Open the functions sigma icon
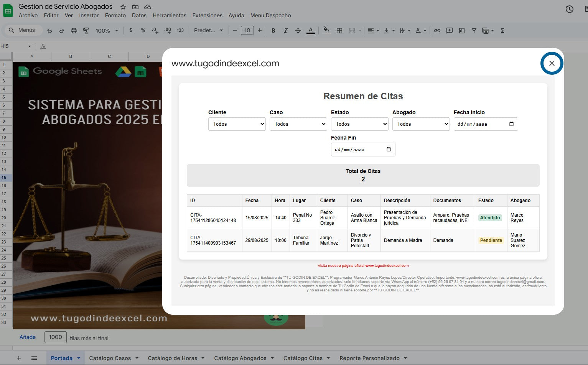Image resolution: width=588 pixels, height=365 pixels. [502, 31]
